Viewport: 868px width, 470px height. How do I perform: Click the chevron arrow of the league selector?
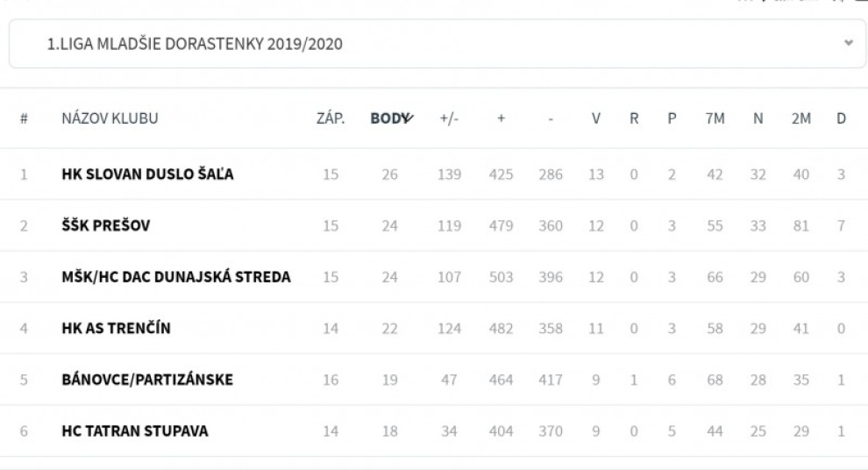point(847,43)
